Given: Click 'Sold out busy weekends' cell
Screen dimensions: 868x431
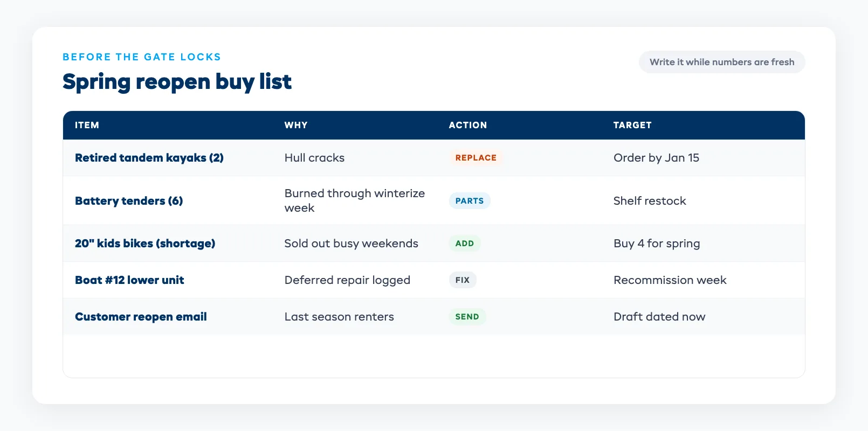Looking at the screenshot, I should 352,244.
